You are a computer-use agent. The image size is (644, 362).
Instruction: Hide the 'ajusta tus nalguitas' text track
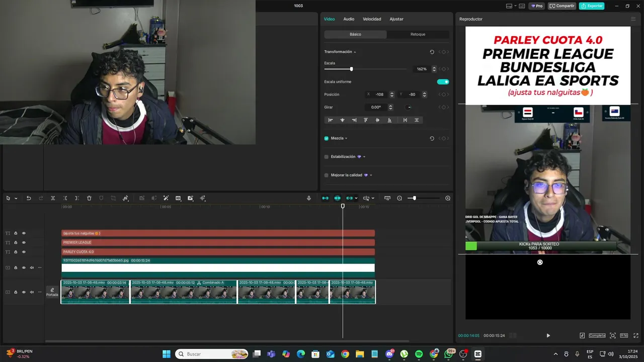coord(24,233)
